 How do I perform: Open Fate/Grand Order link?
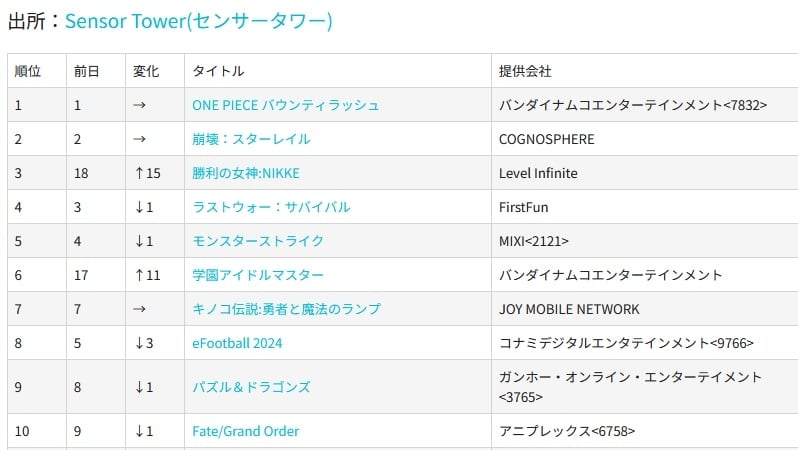tap(245, 431)
